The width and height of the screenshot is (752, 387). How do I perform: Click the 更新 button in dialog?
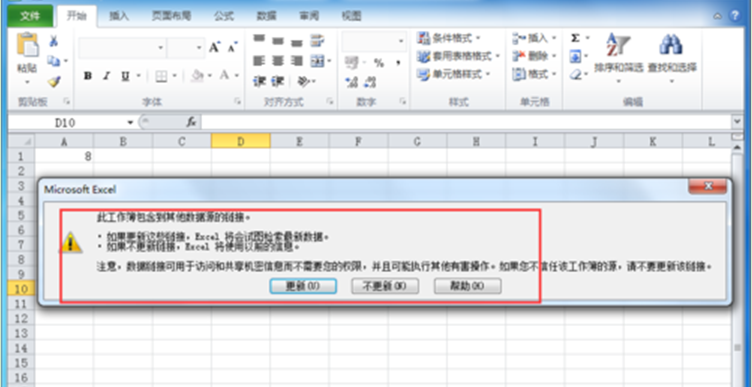[303, 286]
